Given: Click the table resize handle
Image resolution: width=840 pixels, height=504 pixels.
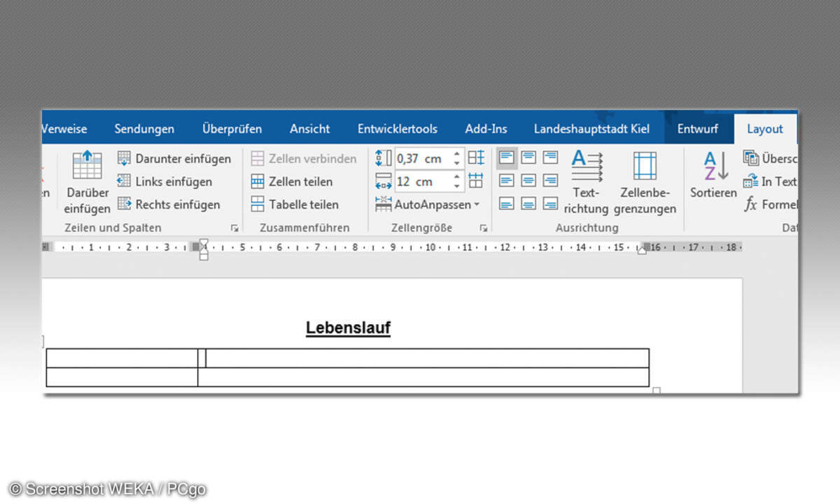Looking at the screenshot, I should click(657, 390).
